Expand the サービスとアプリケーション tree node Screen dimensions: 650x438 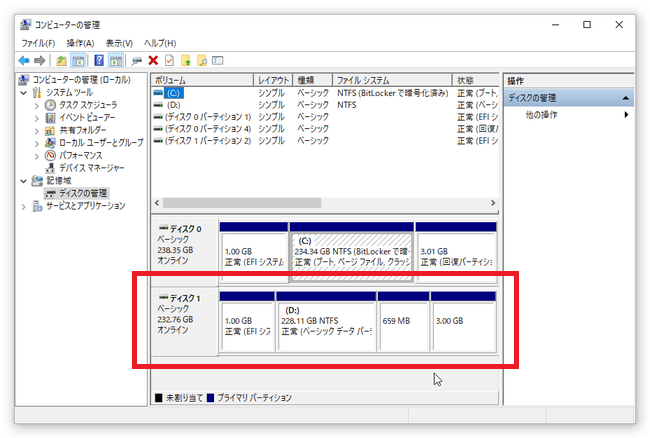click(25, 206)
